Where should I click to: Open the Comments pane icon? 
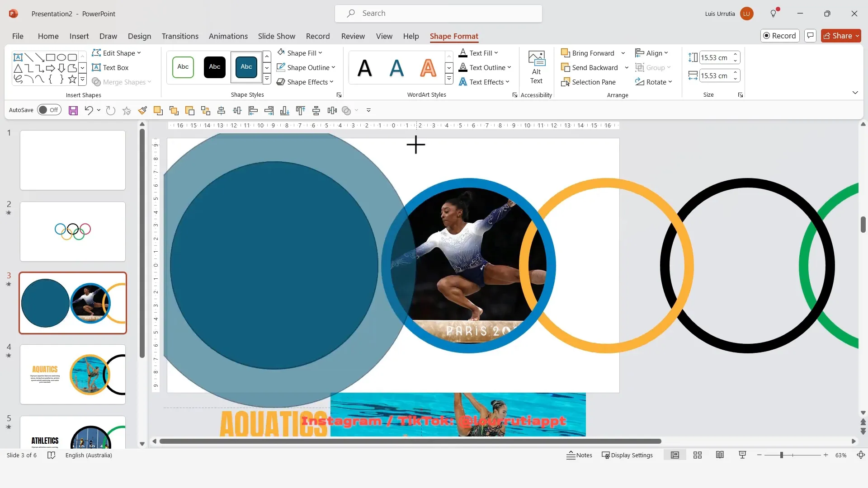pos(810,36)
